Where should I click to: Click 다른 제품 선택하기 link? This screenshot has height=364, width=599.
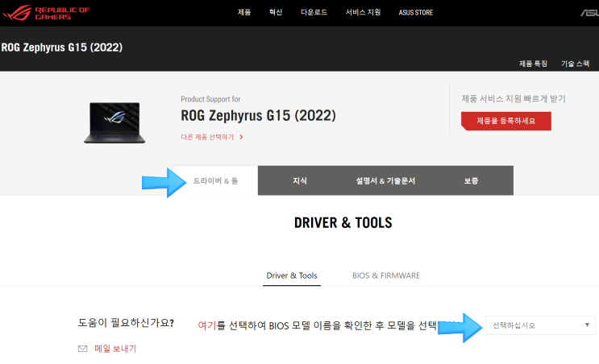pyautogui.click(x=207, y=137)
